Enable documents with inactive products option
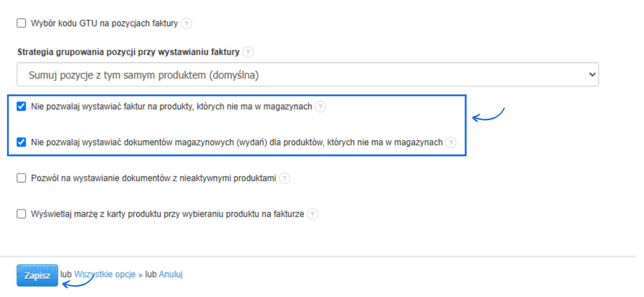The width and height of the screenshot is (644, 297). (x=21, y=178)
